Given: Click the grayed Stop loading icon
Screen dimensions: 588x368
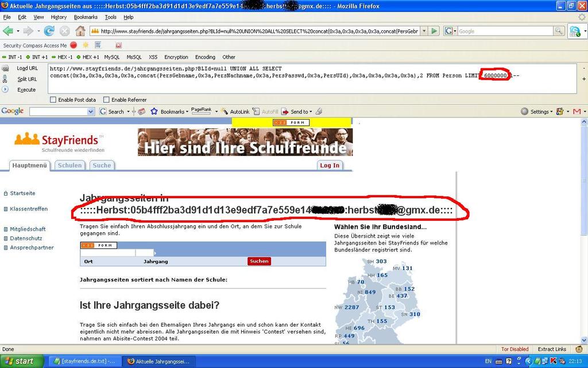Looking at the screenshot, I should point(65,31).
